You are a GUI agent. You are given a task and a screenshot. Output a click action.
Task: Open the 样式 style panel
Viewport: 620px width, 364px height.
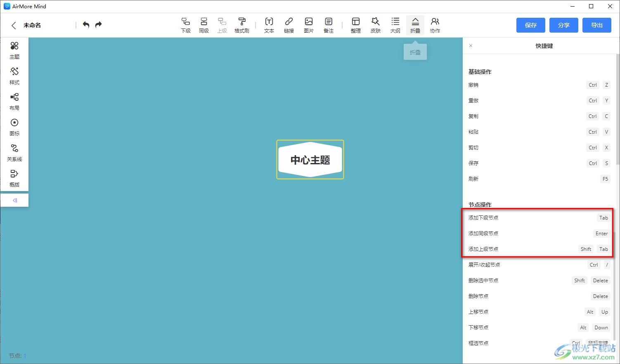14,76
